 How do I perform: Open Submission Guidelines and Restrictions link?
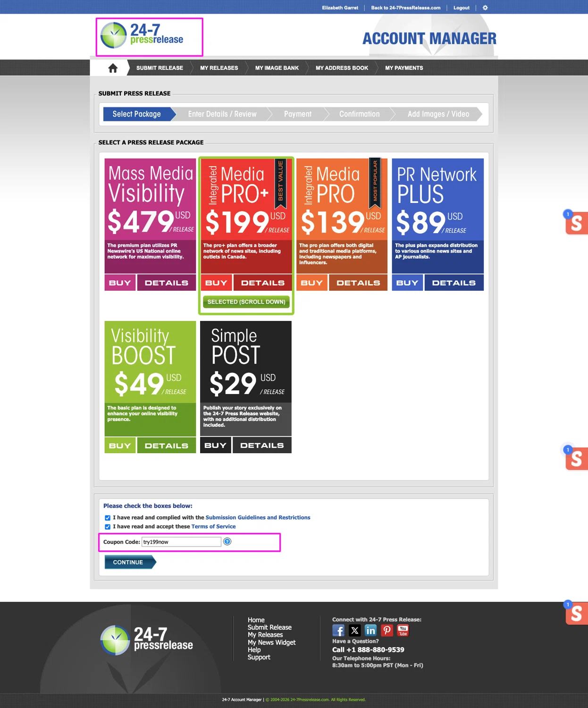[258, 518]
